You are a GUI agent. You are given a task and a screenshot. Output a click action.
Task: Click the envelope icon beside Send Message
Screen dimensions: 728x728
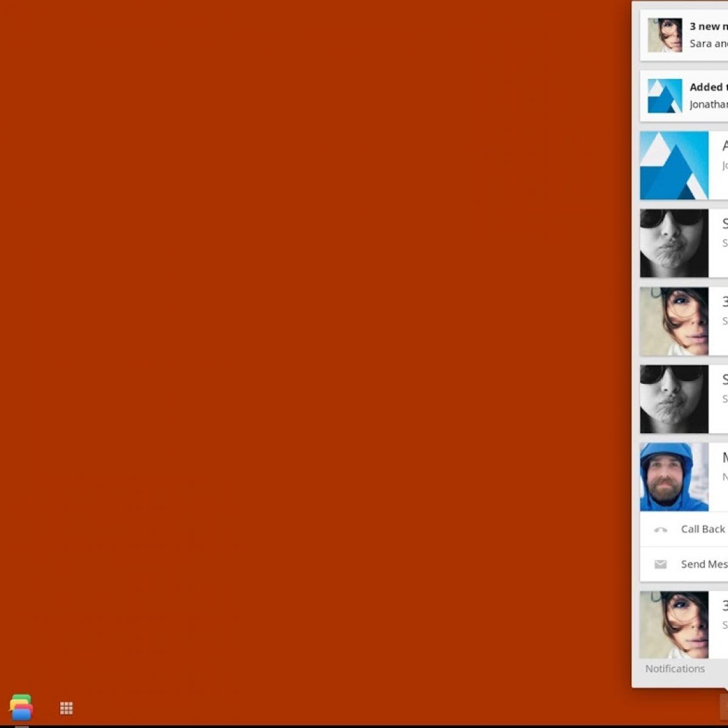(x=661, y=564)
